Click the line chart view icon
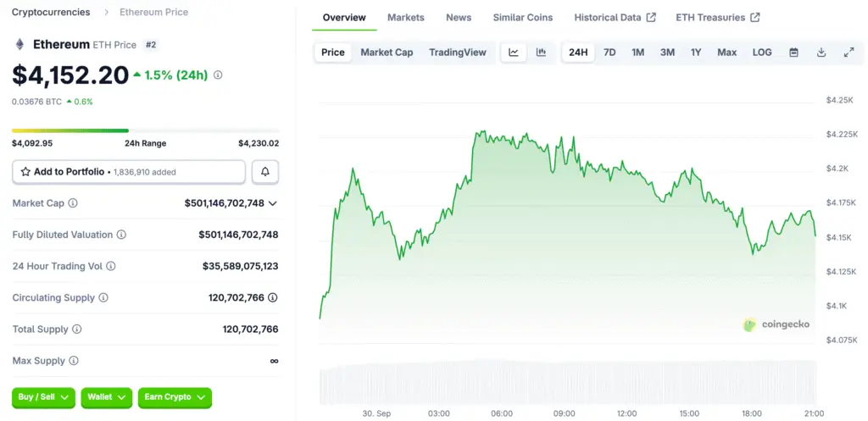The image size is (868, 421). click(x=514, y=53)
